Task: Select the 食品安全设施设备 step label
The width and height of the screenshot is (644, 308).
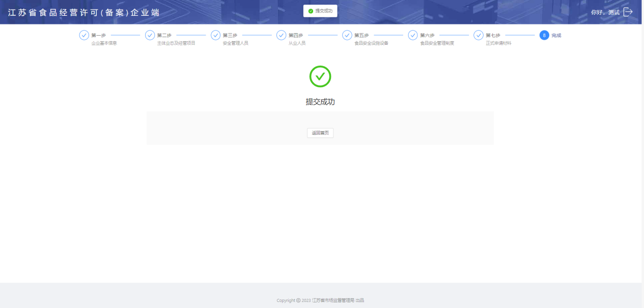Action: click(372, 43)
